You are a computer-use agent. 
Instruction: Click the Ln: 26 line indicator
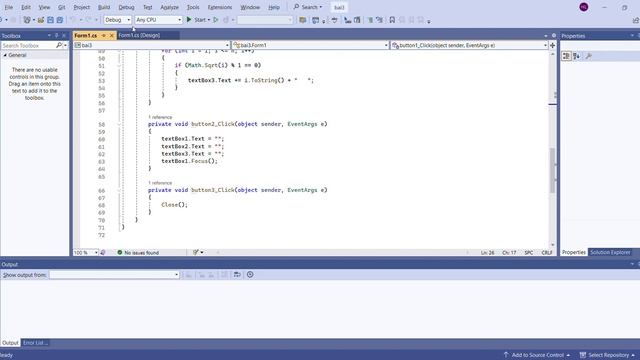(487, 253)
